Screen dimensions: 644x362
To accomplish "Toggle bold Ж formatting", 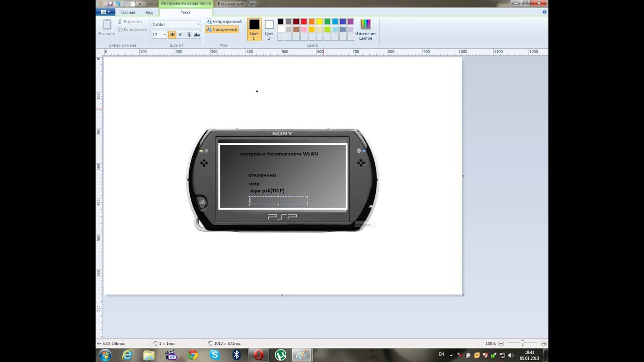I will 172,35.
